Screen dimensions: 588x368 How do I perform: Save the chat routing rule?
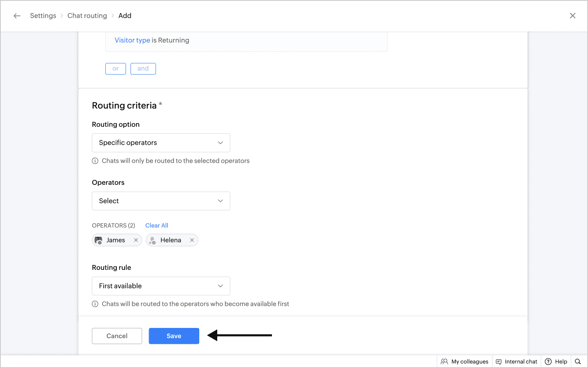click(174, 336)
